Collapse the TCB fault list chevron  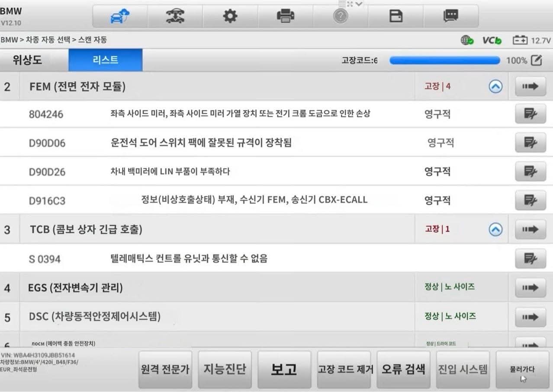(495, 229)
